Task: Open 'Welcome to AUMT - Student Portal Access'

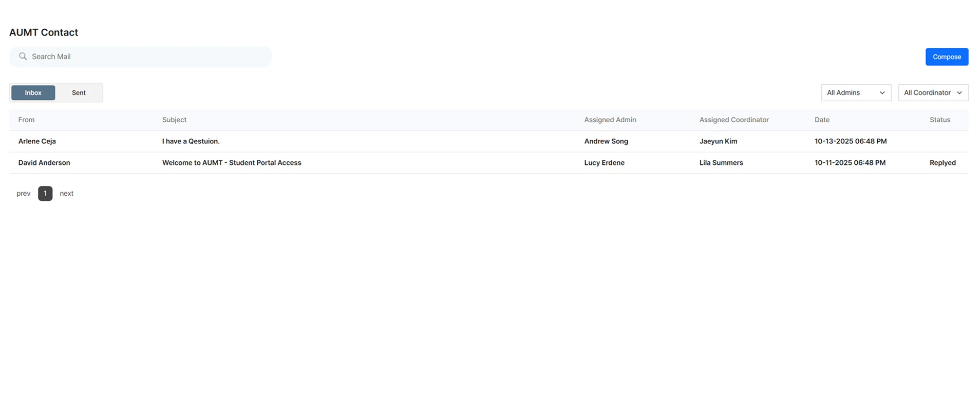Action: pos(232,163)
